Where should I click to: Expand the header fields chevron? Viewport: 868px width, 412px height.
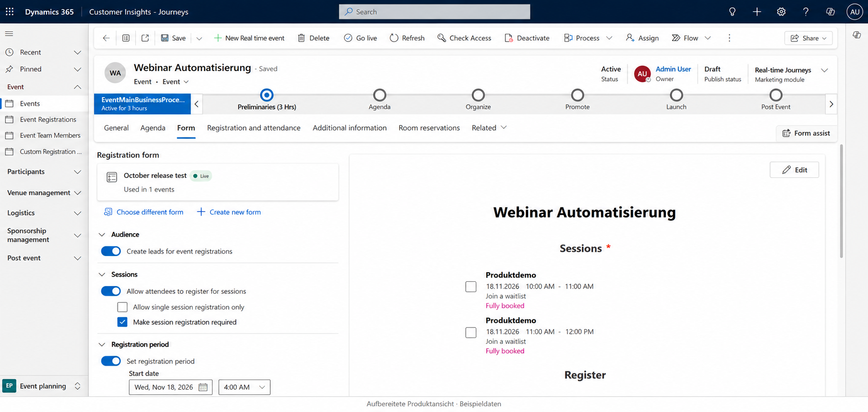tap(825, 70)
